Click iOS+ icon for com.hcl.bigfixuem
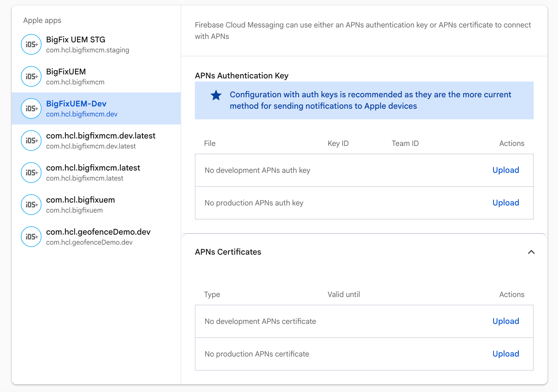Viewport: 558px width, 392px height. [31, 205]
